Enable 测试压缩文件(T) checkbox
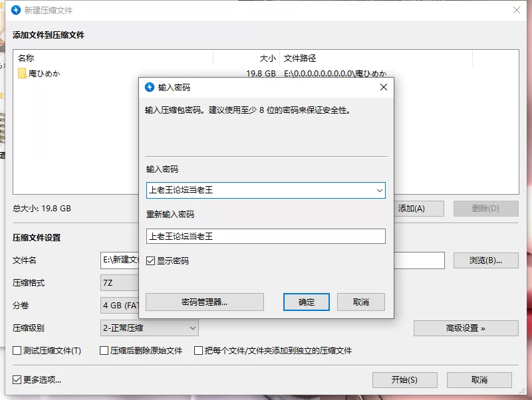 (x=17, y=350)
